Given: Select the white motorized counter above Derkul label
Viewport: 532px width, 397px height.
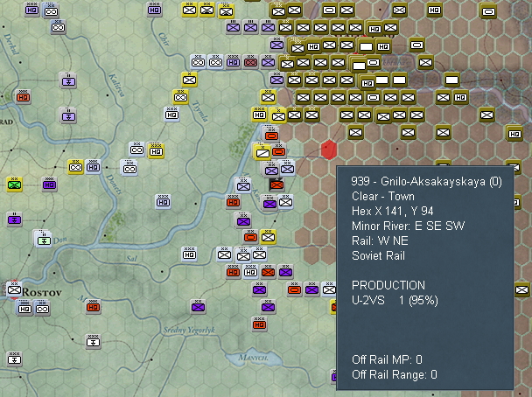Looking at the screenshot, I should 58,27.
